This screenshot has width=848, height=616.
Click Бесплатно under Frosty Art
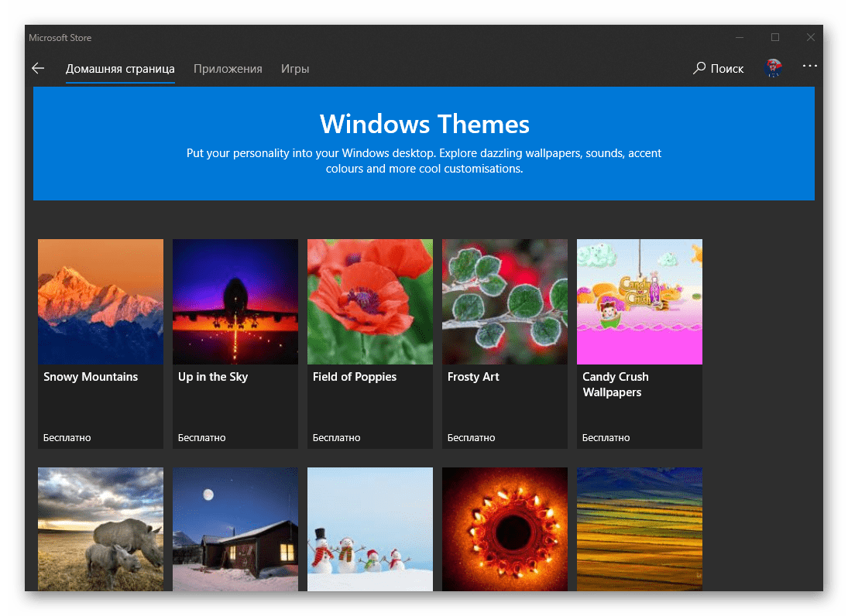pyautogui.click(x=471, y=438)
